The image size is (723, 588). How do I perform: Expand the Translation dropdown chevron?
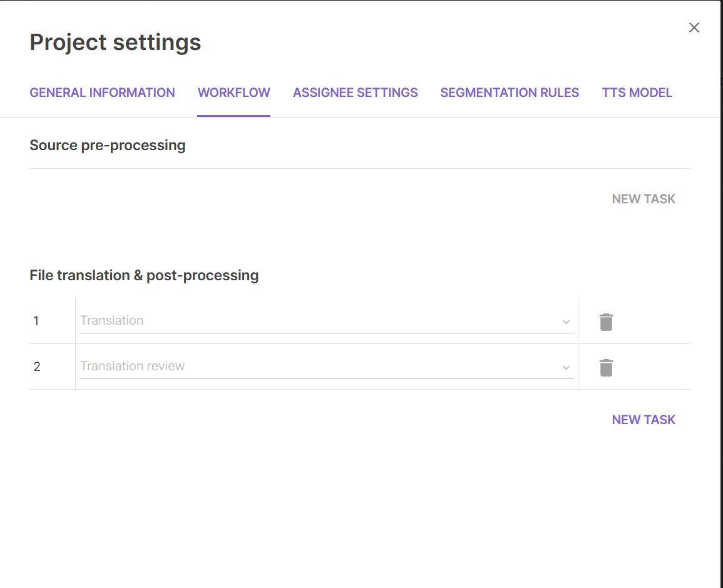pyautogui.click(x=566, y=322)
